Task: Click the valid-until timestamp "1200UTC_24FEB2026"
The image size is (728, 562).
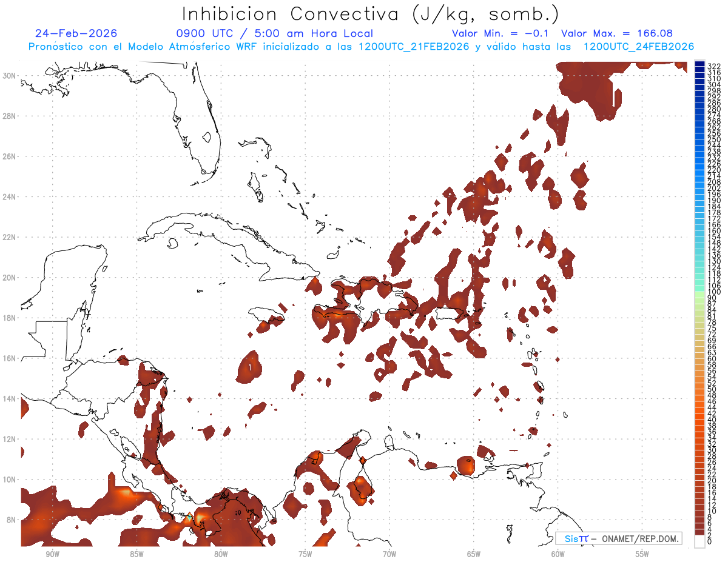Action: [639, 47]
